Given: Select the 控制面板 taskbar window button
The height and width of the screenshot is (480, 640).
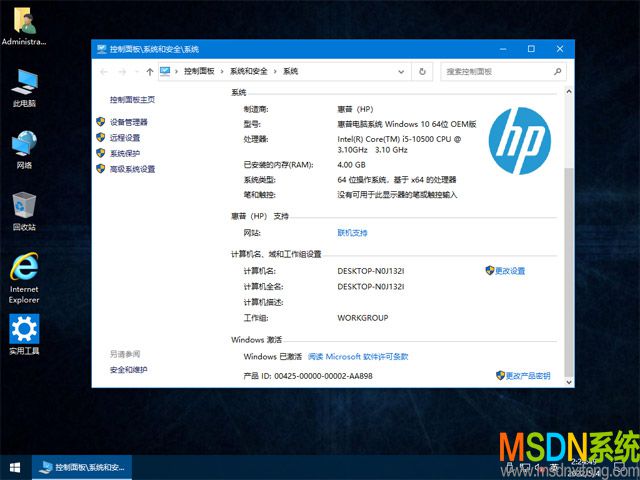Looking at the screenshot, I should tap(82, 467).
